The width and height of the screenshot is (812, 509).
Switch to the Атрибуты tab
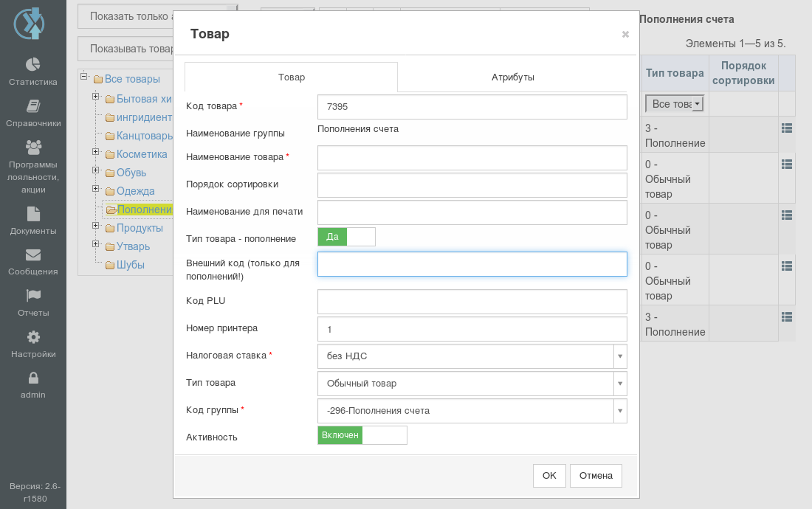coord(513,77)
